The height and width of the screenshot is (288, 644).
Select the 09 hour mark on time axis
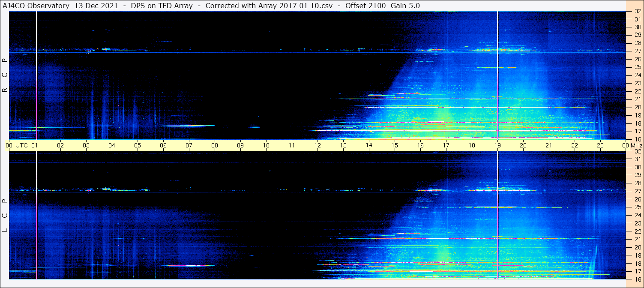point(240,145)
